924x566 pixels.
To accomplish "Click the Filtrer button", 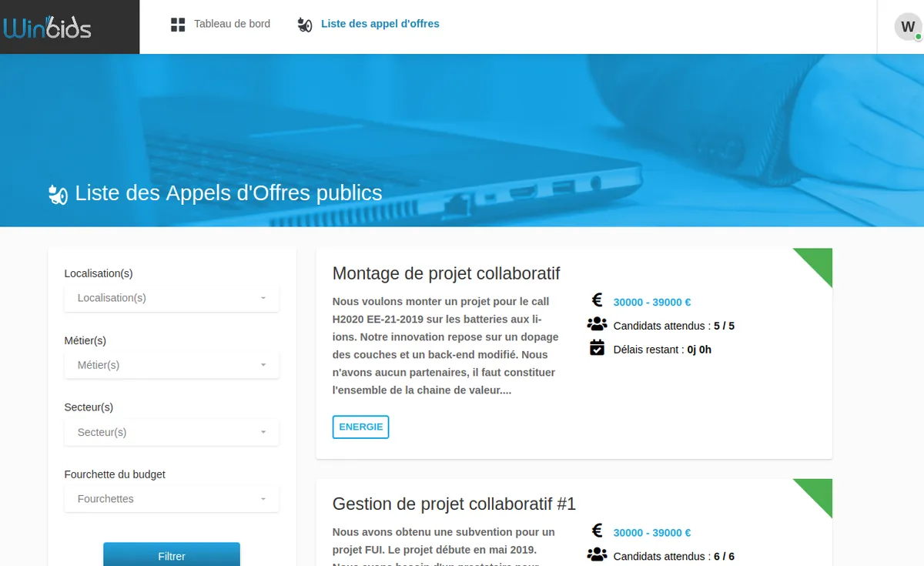I will tap(172, 554).
